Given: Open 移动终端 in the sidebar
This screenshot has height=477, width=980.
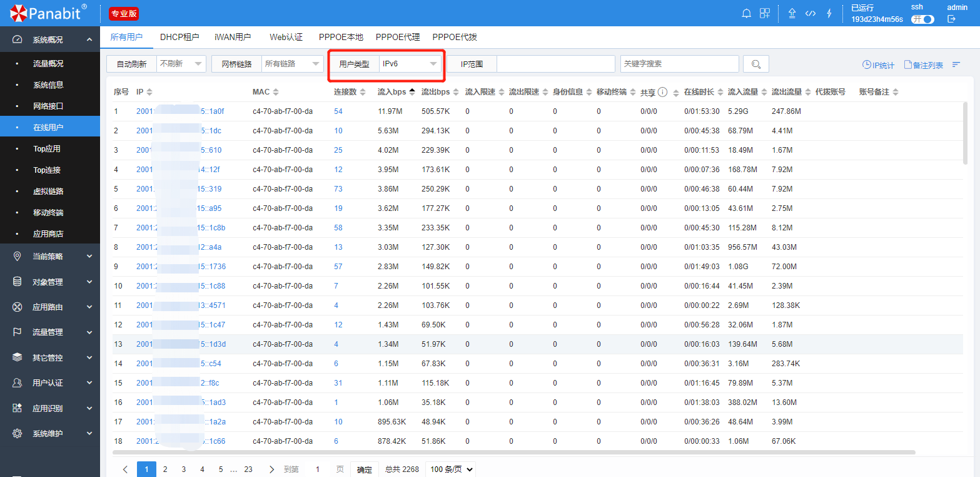Looking at the screenshot, I should (x=48, y=213).
